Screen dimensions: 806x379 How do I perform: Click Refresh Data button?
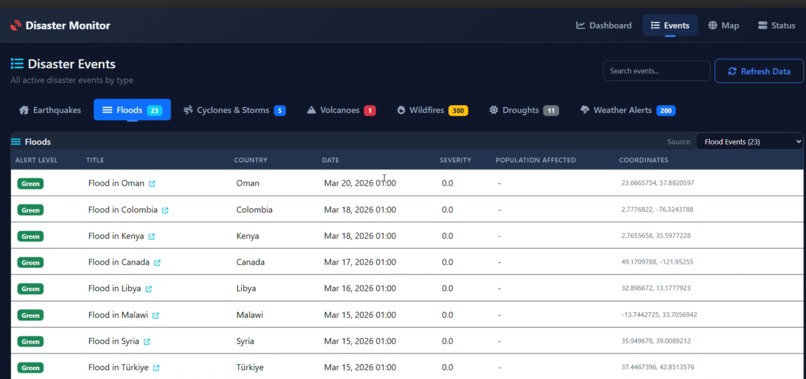(759, 71)
